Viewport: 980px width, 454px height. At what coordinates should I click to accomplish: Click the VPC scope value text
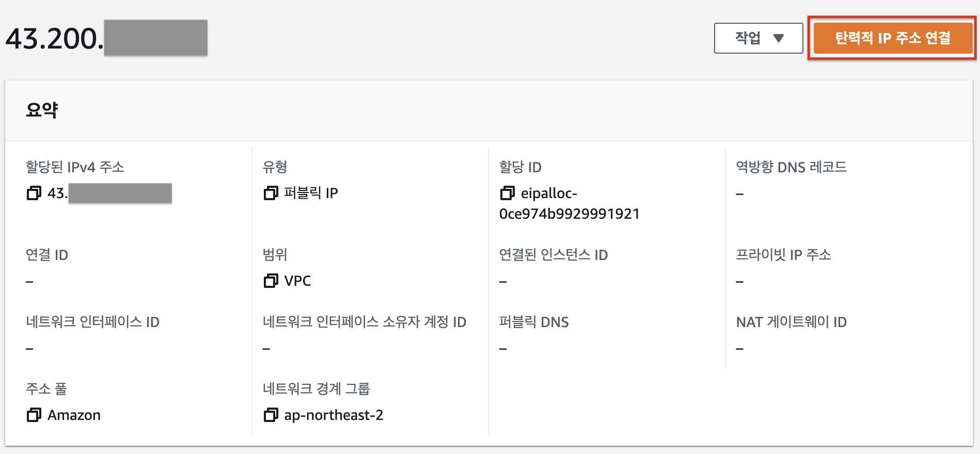point(297,281)
